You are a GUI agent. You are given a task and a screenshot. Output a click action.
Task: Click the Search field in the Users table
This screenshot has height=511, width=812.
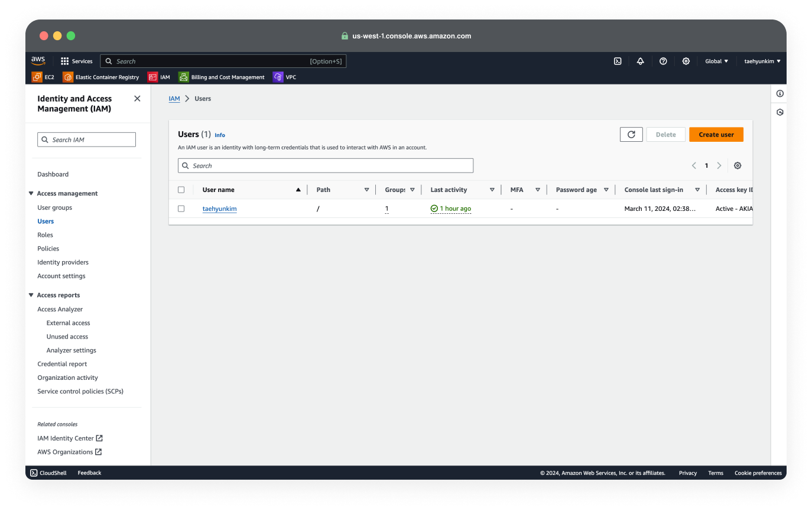326,165
